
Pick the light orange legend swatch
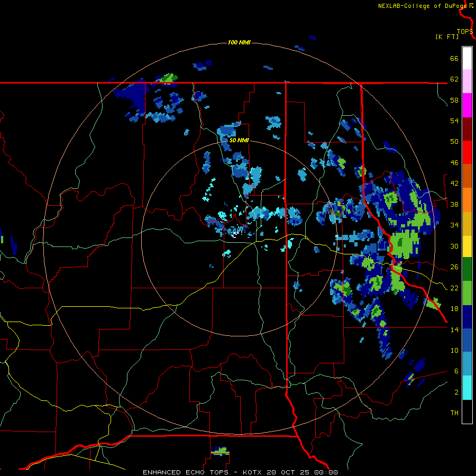(x=467, y=200)
